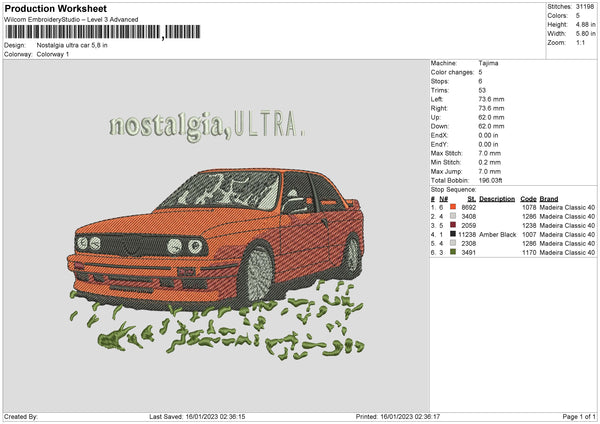Select the 'Amber Black' description

pos(498,235)
